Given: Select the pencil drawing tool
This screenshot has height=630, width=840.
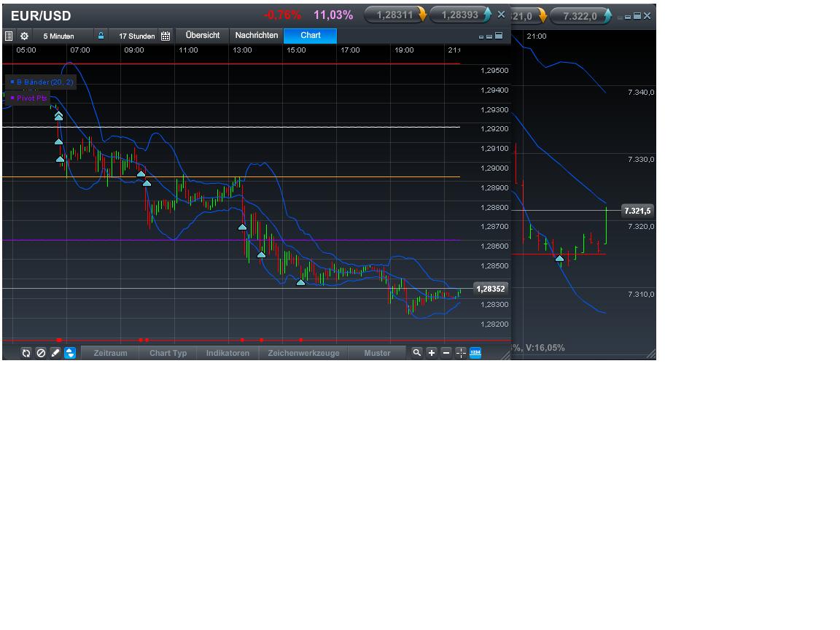Looking at the screenshot, I should pos(55,353).
